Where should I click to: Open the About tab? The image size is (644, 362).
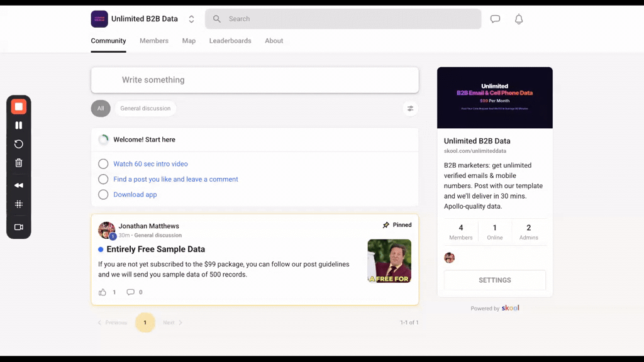pos(274,41)
